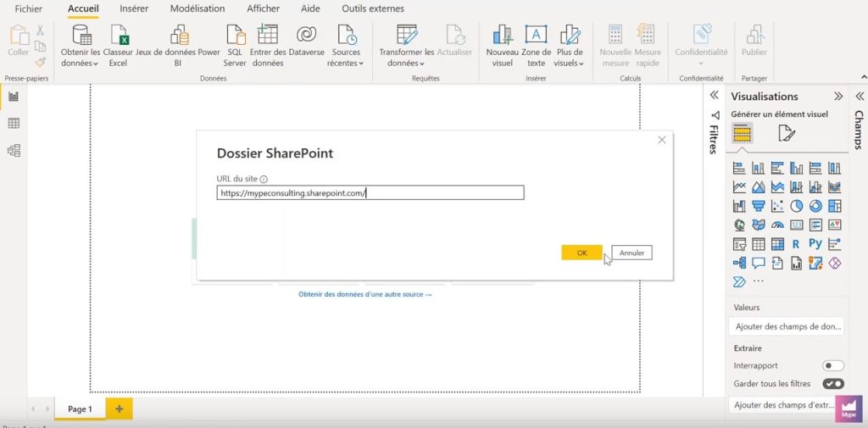This screenshot has width=868, height=428.
Task: Collapse the Visualisations pane with chevrons
Action: [838, 97]
